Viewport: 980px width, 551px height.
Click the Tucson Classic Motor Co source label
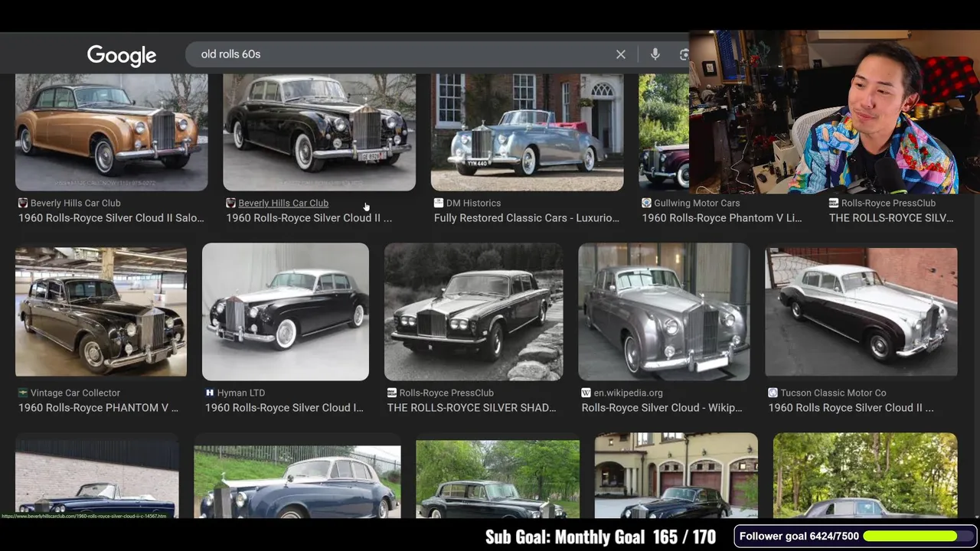833,393
